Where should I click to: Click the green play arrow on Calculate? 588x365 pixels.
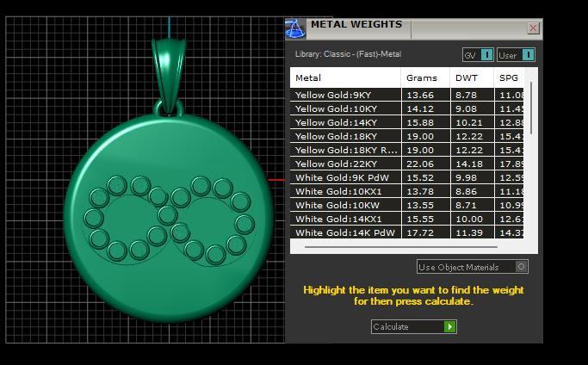[x=449, y=327]
